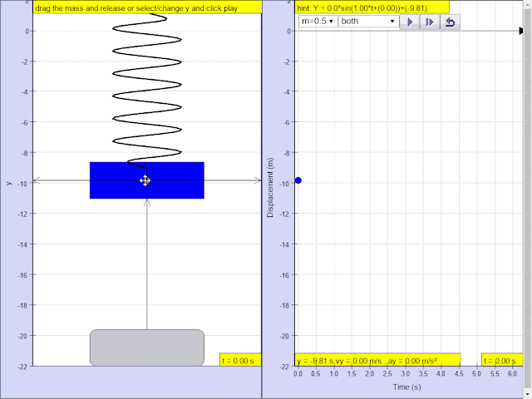Click the blue mass block
This screenshot has width=532, height=399.
147,180
